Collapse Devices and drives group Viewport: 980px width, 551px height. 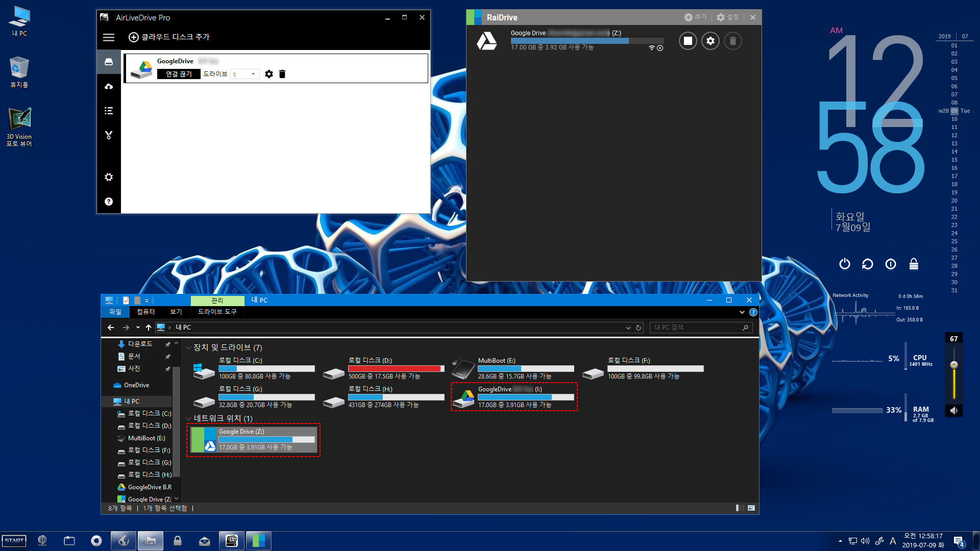(x=188, y=348)
